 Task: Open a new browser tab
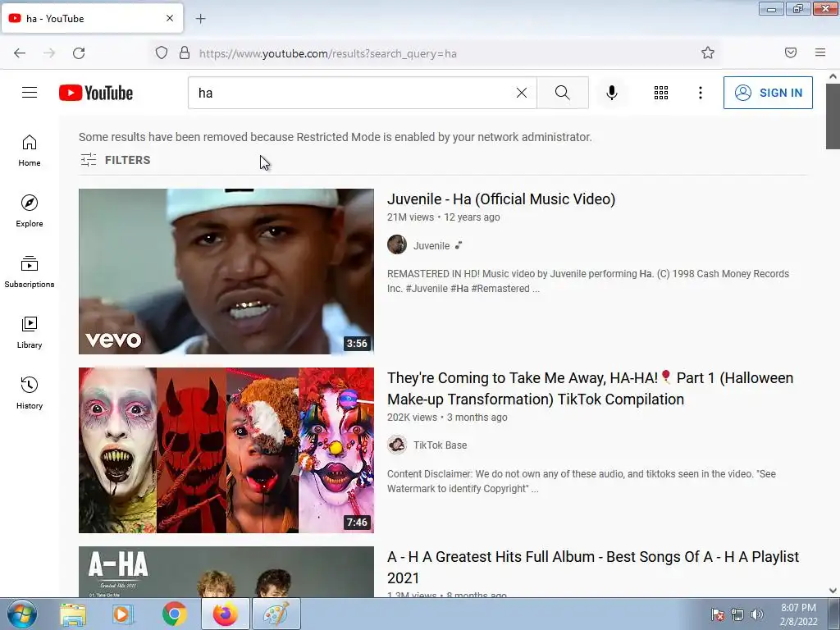pos(200,19)
